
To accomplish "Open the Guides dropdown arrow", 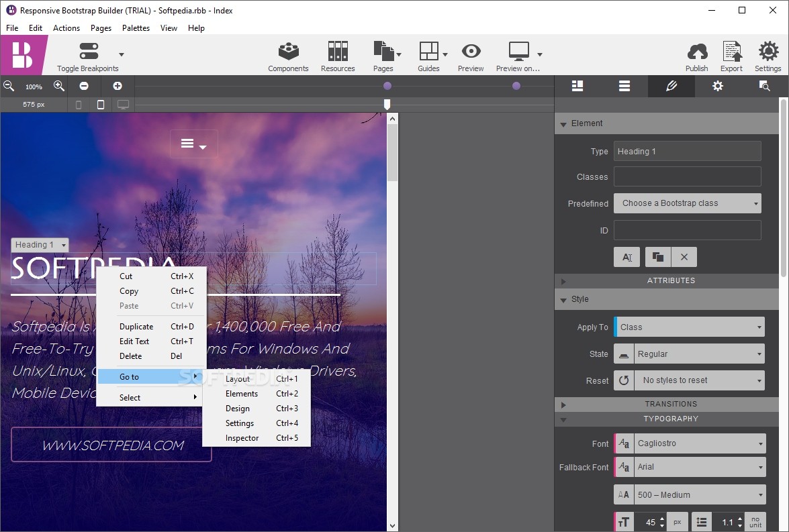I will point(445,54).
